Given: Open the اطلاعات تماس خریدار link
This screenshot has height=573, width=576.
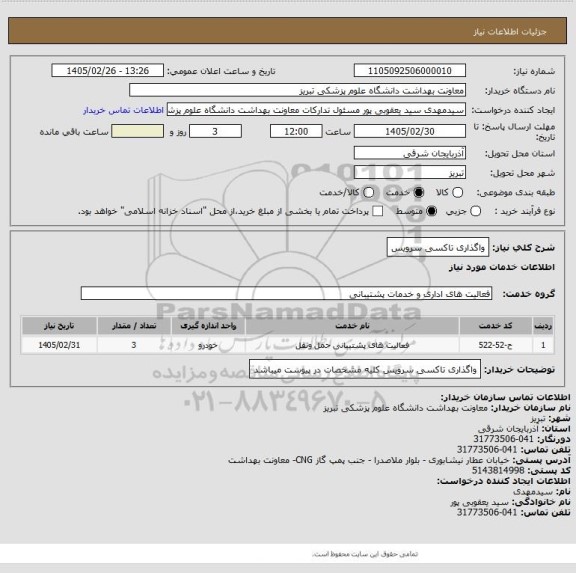Looking at the screenshot, I should [123, 110].
